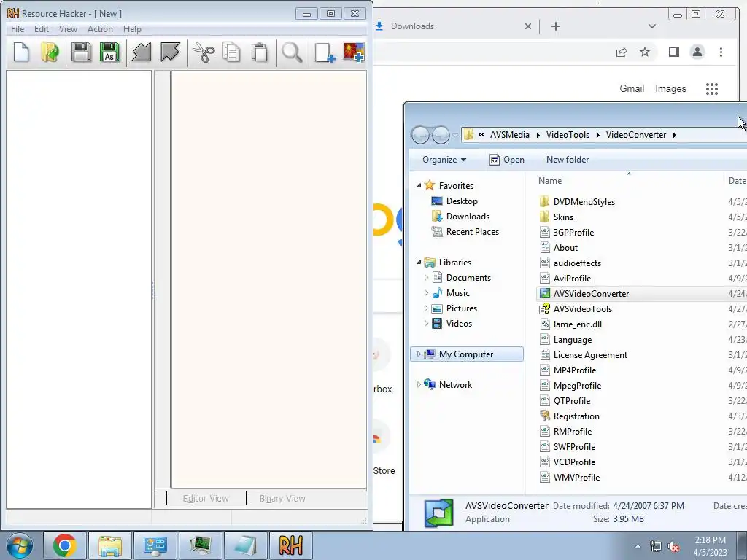
Task: Click the Open button in Explorer toolbar
Action: tap(507, 160)
